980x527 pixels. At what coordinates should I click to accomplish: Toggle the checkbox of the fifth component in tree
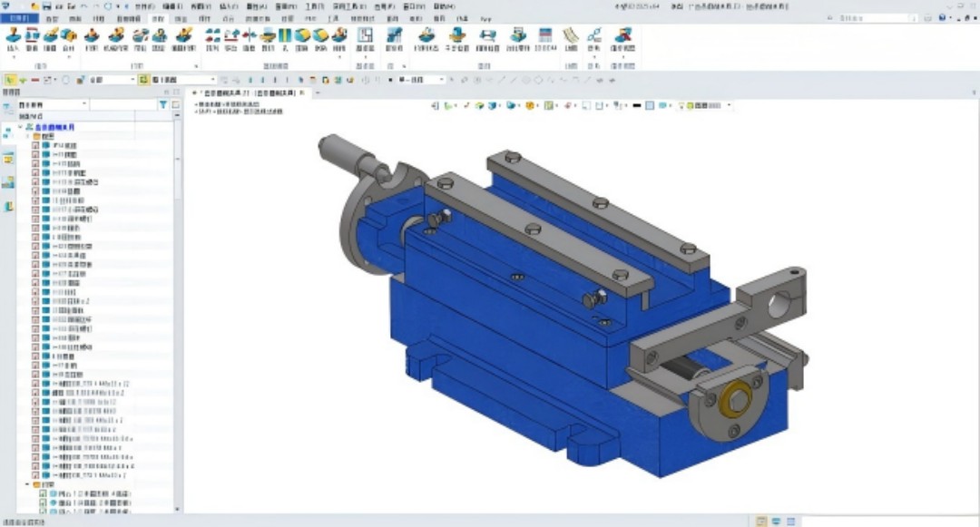[35, 182]
